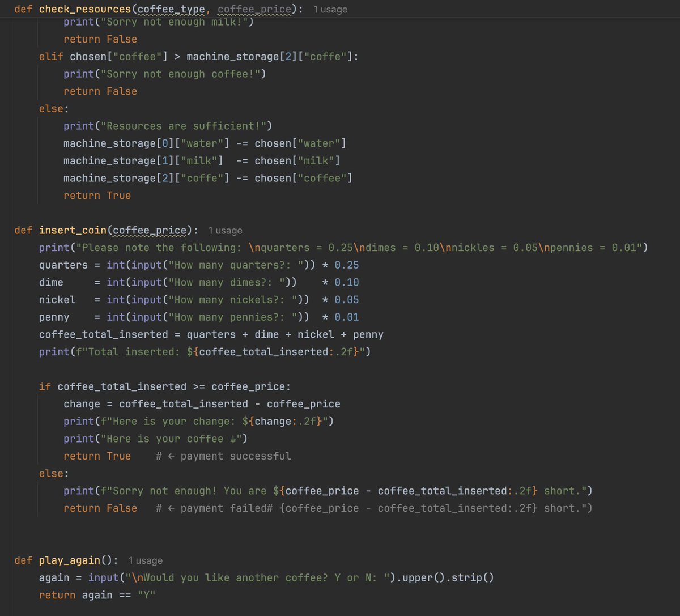Click chosen["water"] at end of line
This screenshot has height=616, width=680.
300,143
